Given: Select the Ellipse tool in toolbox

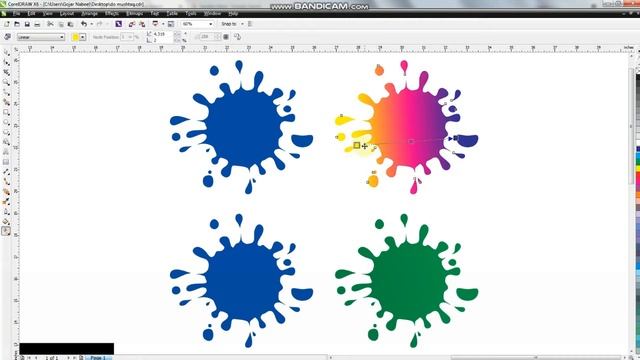Looking at the screenshot, I should (x=6, y=122).
